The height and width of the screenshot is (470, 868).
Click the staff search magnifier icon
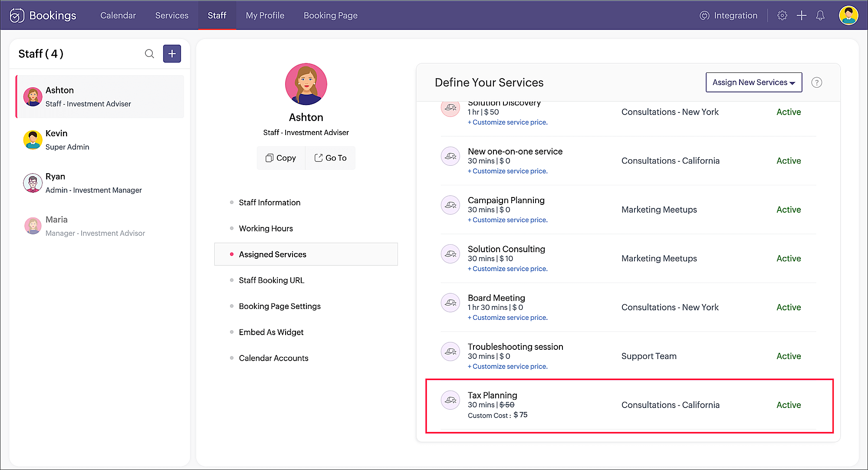click(149, 54)
